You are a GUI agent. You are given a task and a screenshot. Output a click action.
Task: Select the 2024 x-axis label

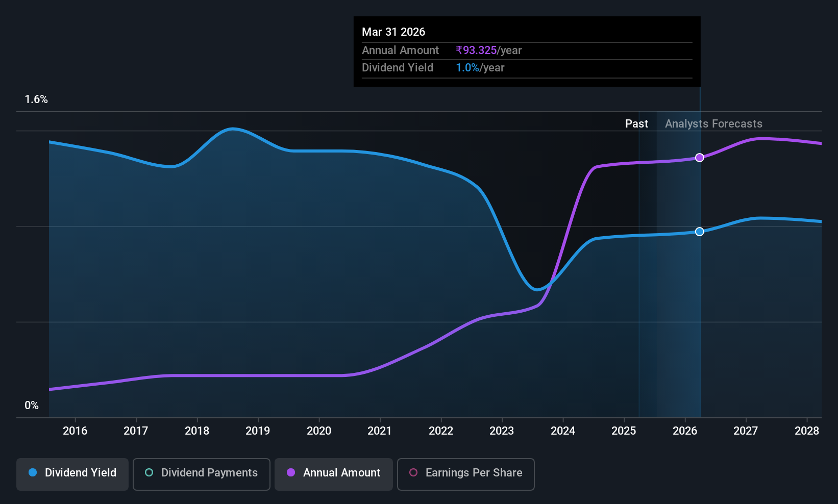(563, 431)
